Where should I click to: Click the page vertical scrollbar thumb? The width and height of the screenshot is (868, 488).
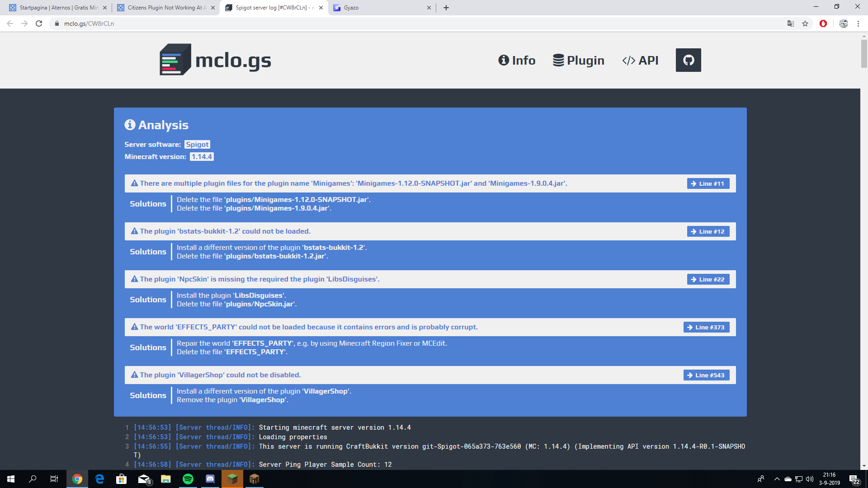point(864,53)
